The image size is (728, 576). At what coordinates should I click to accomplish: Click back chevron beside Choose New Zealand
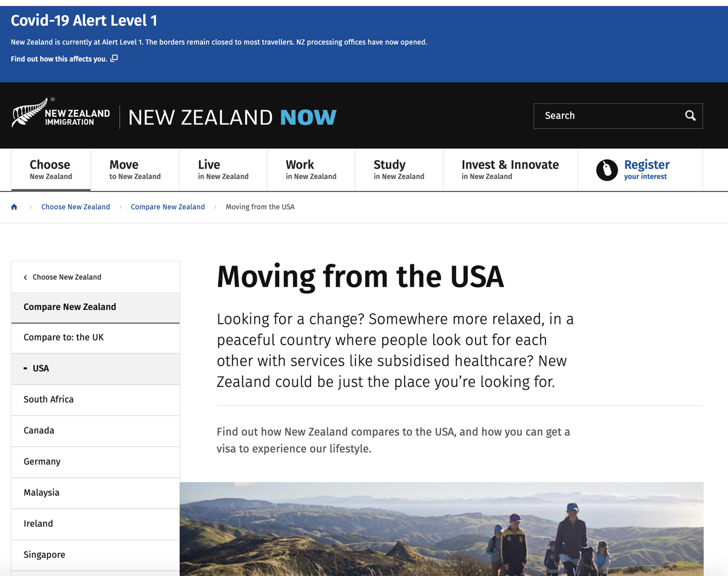click(25, 278)
